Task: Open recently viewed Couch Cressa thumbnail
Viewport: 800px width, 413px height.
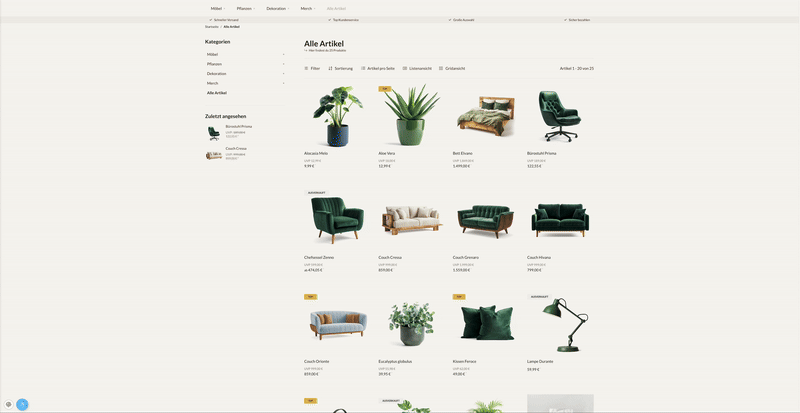Action: [214, 155]
